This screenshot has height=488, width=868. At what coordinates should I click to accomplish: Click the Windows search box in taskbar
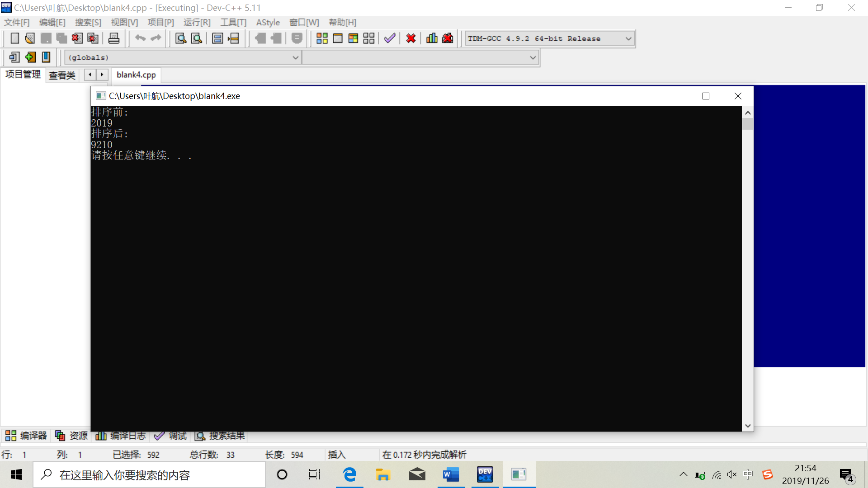149,475
